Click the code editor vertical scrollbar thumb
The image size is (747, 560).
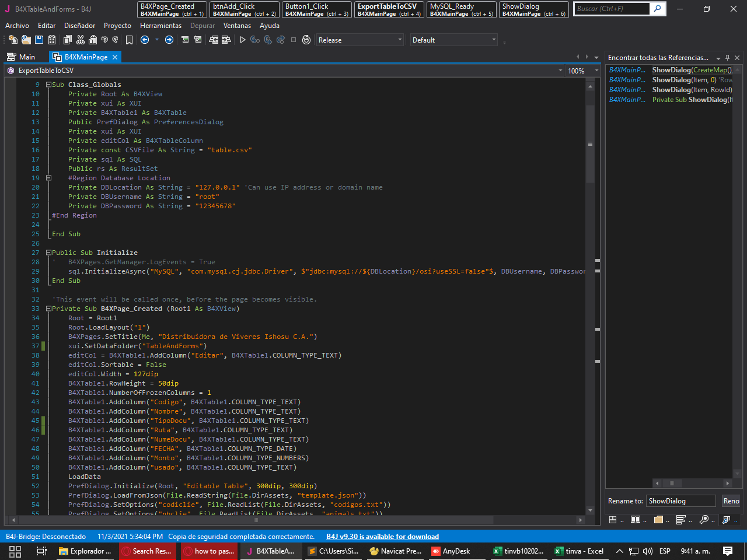[590, 144]
